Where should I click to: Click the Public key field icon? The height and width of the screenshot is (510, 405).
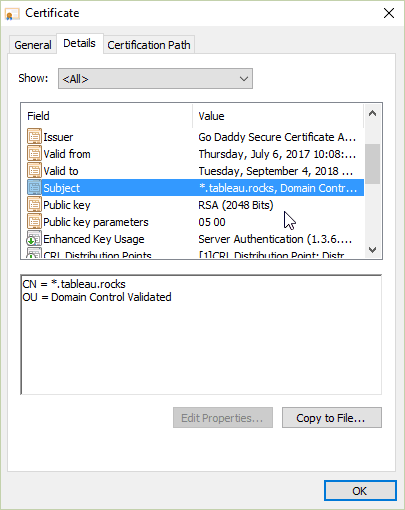click(34, 205)
